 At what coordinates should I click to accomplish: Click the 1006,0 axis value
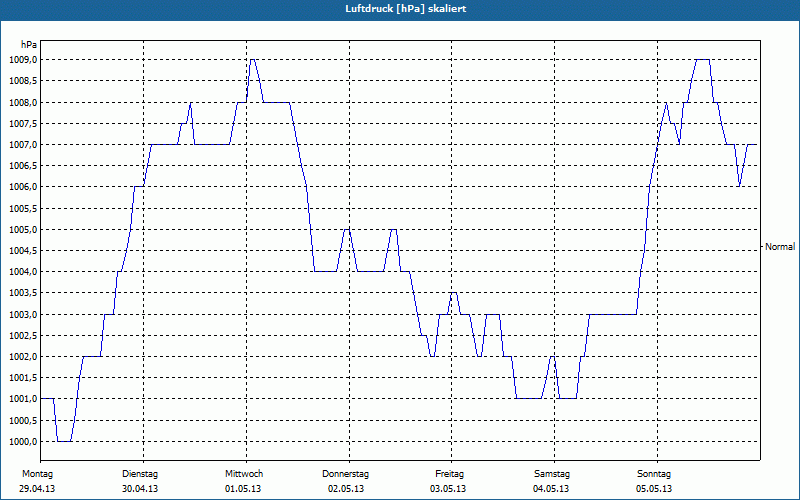point(23,187)
